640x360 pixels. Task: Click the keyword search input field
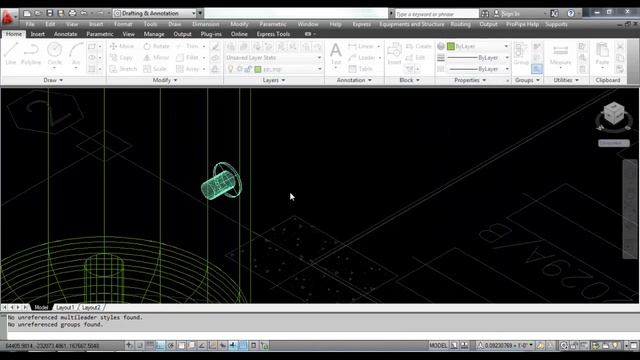(x=437, y=14)
